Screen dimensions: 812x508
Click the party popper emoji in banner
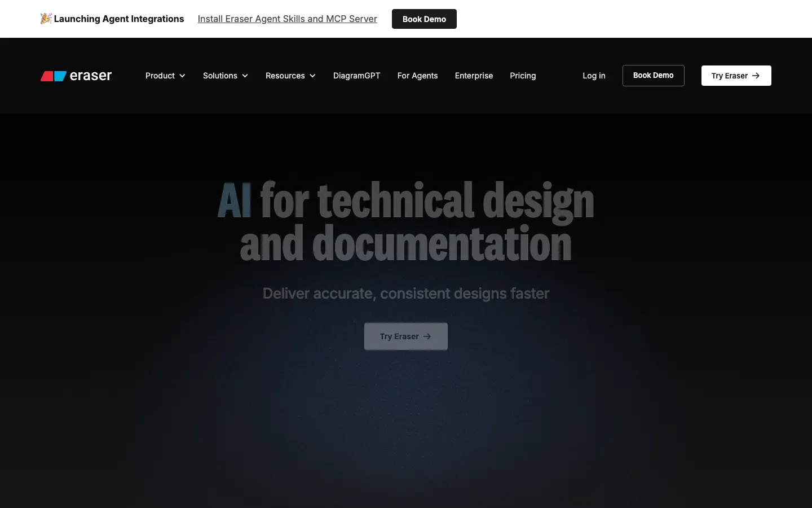click(x=46, y=19)
